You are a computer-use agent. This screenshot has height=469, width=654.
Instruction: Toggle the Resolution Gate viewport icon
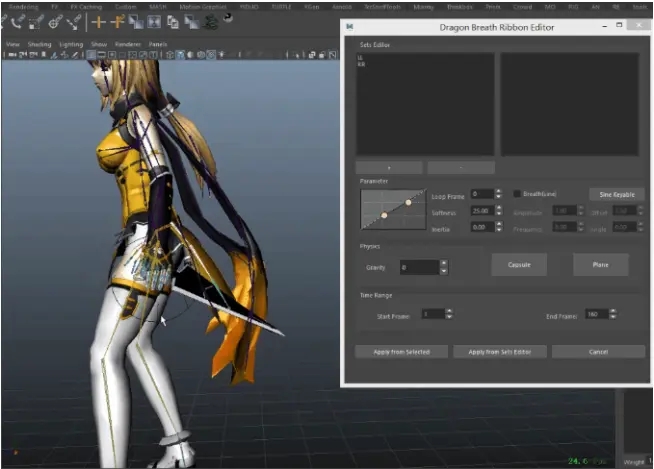tap(112, 55)
